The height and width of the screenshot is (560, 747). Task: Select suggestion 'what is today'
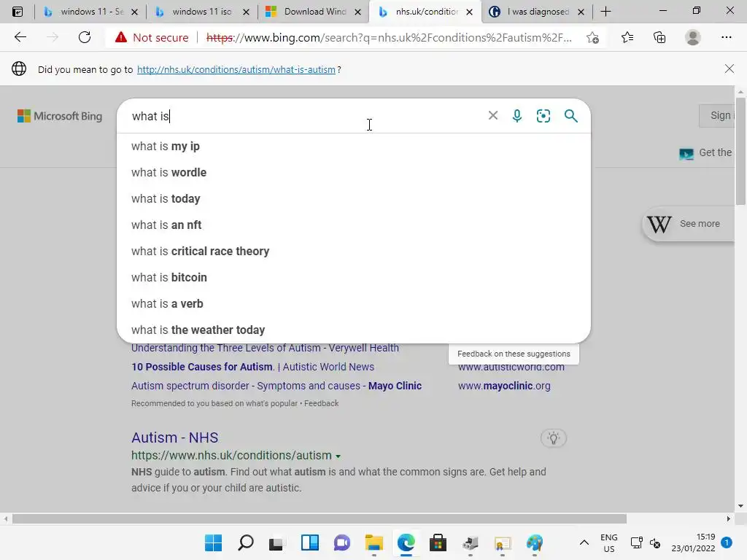tap(354, 198)
